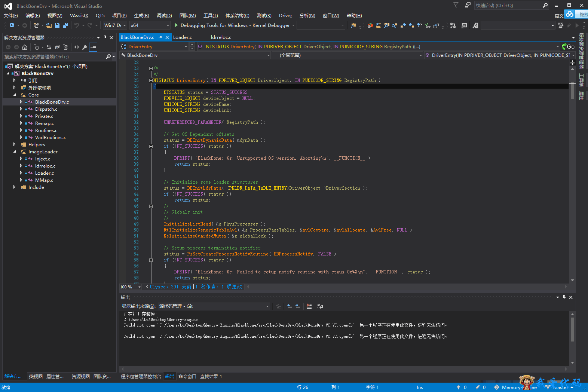Click the Toggle Word Wrap output icon

(x=320, y=306)
